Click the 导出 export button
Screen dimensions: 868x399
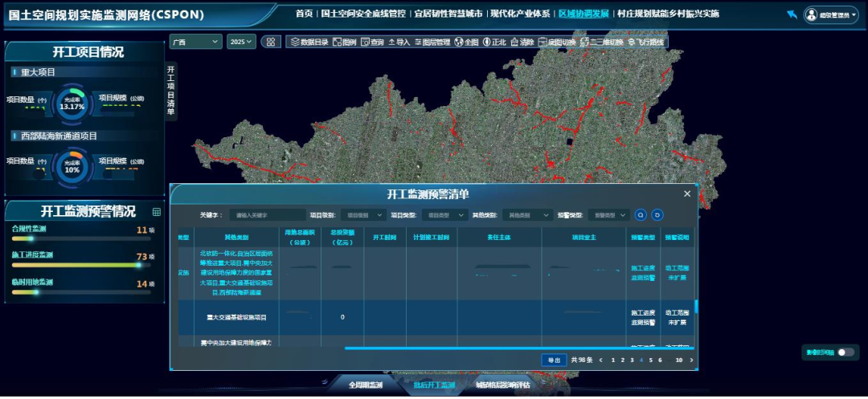click(554, 360)
